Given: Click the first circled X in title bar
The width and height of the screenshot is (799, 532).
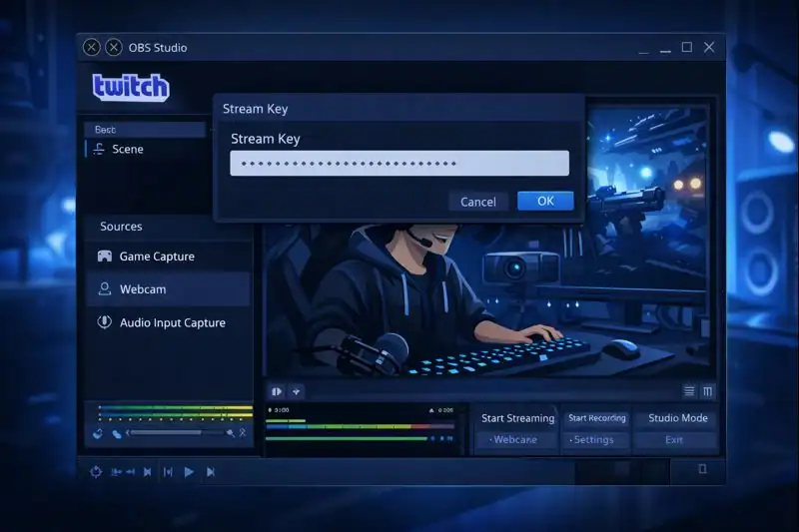Looking at the screenshot, I should [x=91, y=47].
